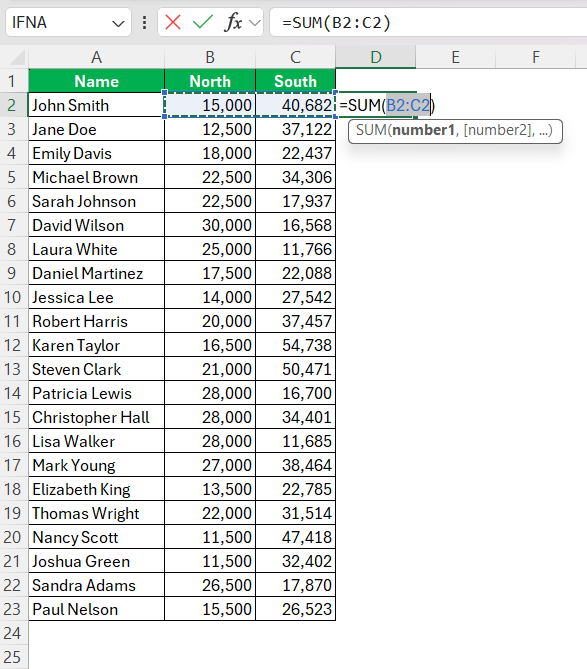This screenshot has height=669, width=587.
Task: Select column A header
Action: click(96, 57)
